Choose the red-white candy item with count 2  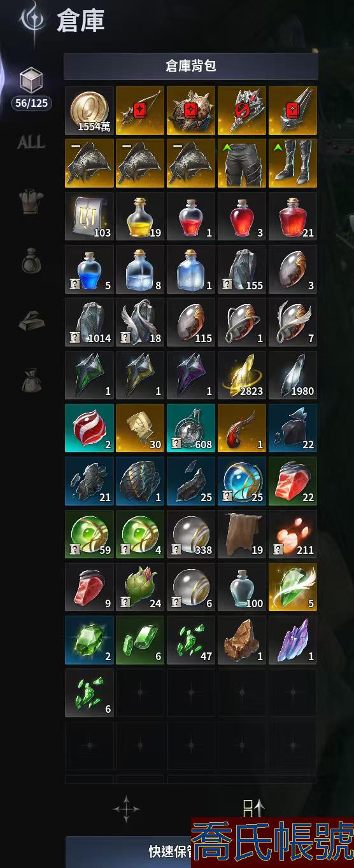tap(89, 428)
